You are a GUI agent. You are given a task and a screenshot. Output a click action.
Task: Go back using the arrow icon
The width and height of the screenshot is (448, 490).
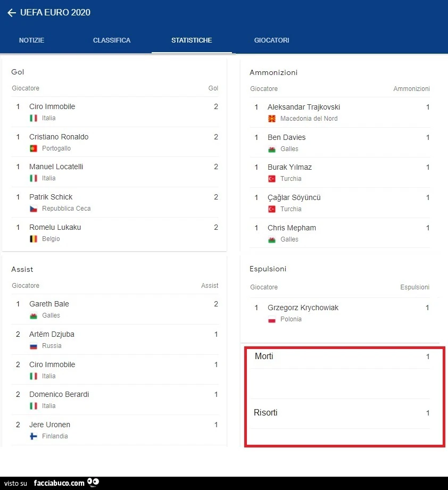point(12,12)
